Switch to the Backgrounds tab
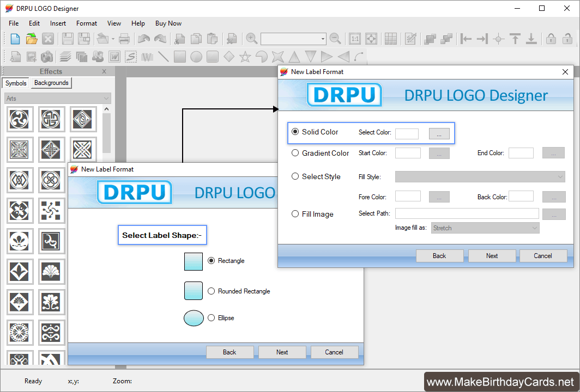Screen dimensions: 580x392 (x=51, y=83)
